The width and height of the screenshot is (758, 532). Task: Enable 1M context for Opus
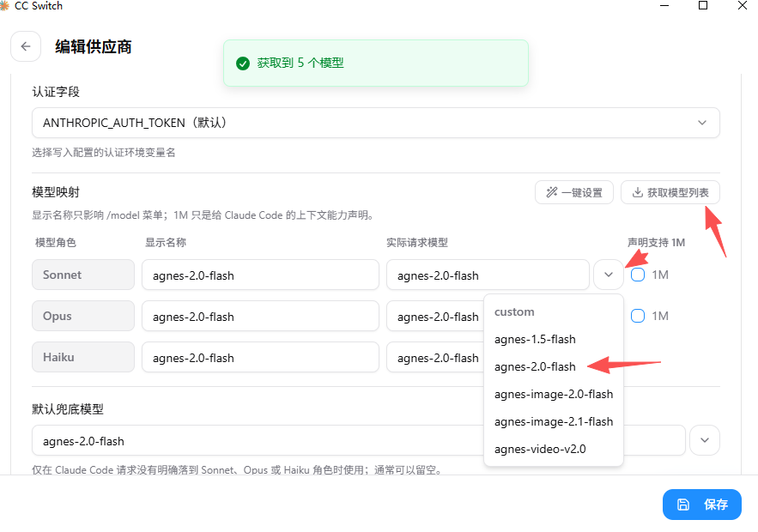638,316
